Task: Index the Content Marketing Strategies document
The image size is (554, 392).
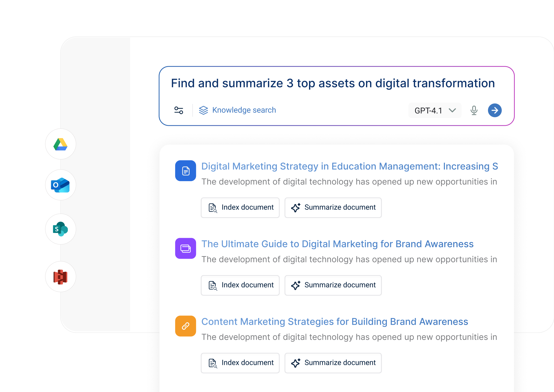Action: click(240, 363)
